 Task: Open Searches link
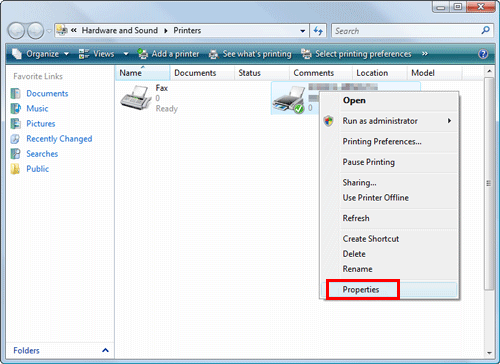[42, 154]
